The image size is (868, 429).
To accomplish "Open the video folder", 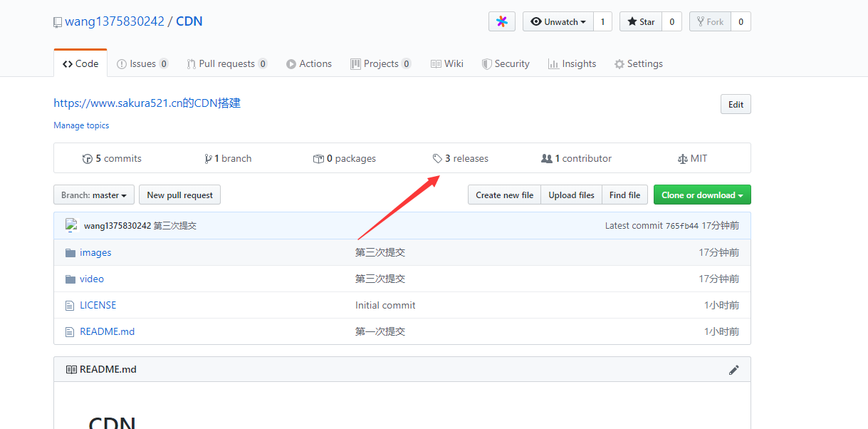I will pyautogui.click(x=92, y=279).
